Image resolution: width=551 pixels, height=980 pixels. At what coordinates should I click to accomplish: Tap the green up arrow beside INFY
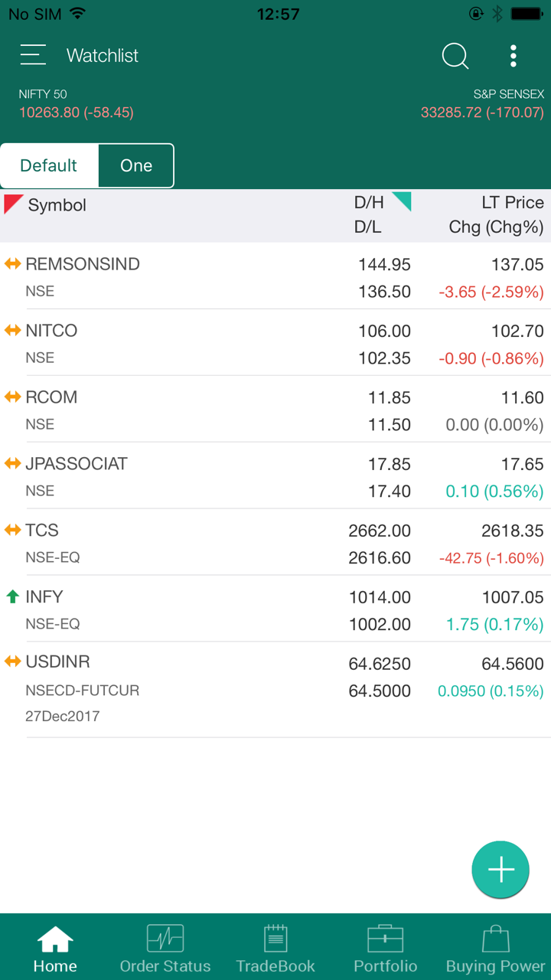pos(12,596)
